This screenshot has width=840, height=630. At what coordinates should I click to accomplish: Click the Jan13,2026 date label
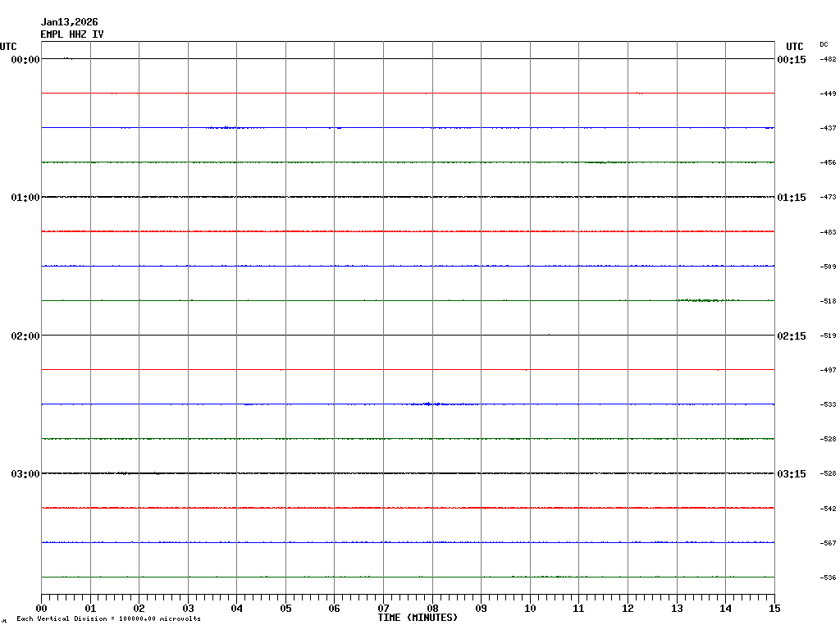69,22
